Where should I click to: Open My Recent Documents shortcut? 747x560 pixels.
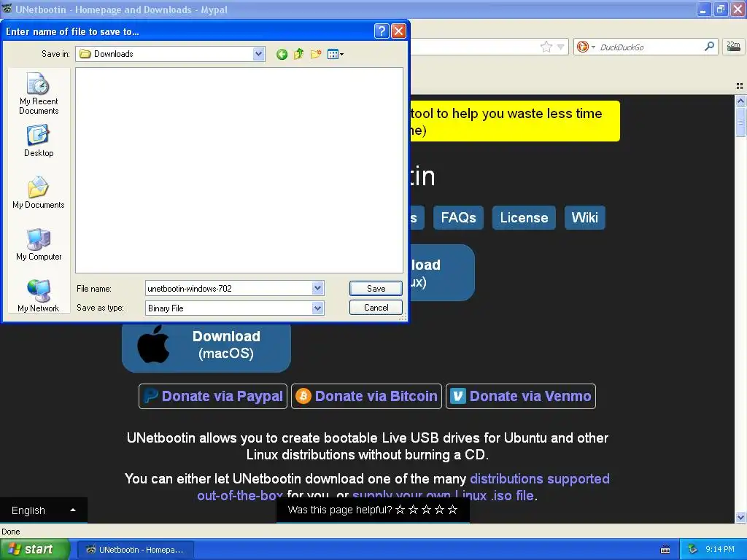pyautogui.click(x=39, y=93)
